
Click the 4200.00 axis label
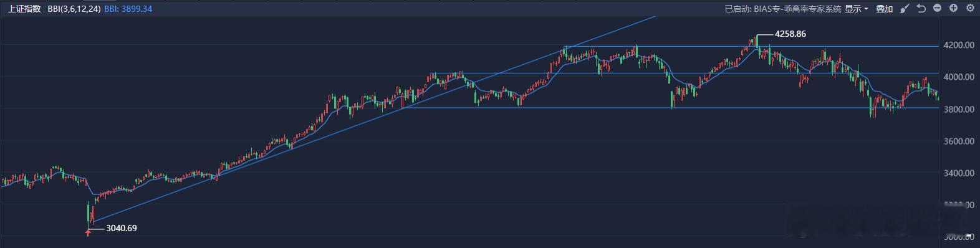(x=959, y=45)
